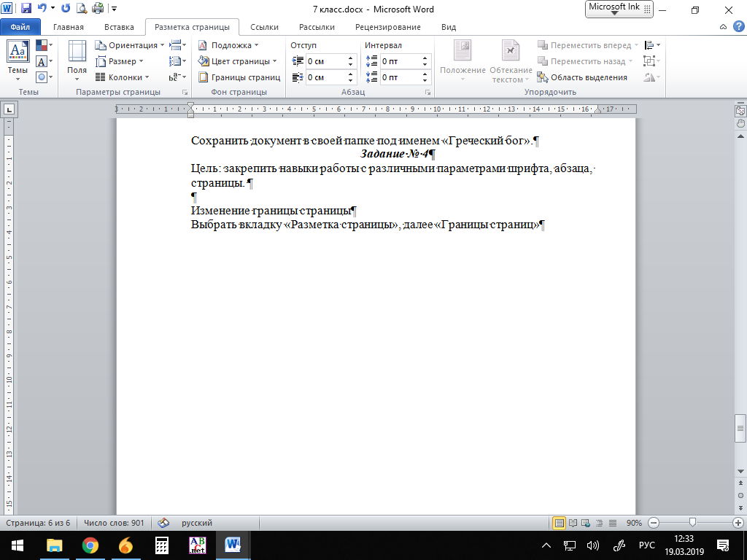Open the Файл menu tab
The height and width of the screenshot is (560, 747).
click(x=20, y=27)
